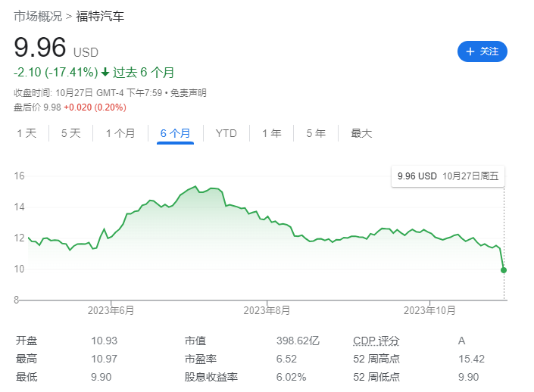Select the 福特汽车 breadcrumb text

pyautogui.click(x=100, y=17)
